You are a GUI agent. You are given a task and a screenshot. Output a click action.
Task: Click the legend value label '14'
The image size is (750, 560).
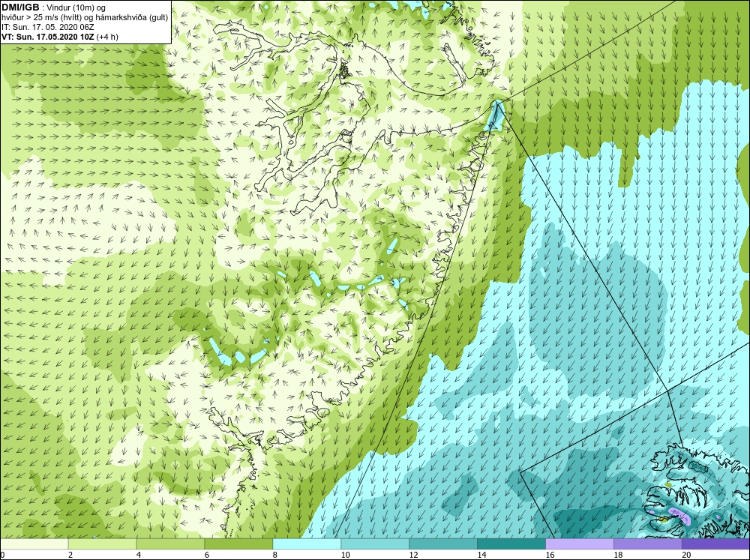pos(481,555)
